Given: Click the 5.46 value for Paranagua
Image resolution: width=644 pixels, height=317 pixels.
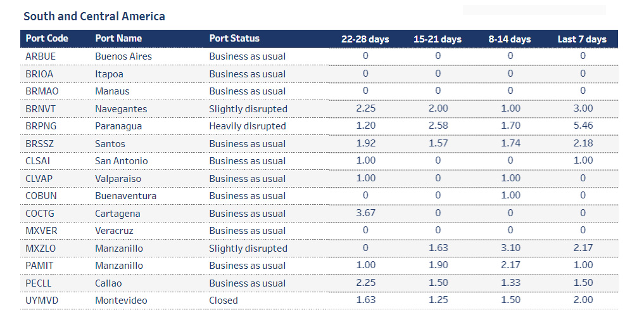Looking at the screenshot, I should [x=583, y=126].
